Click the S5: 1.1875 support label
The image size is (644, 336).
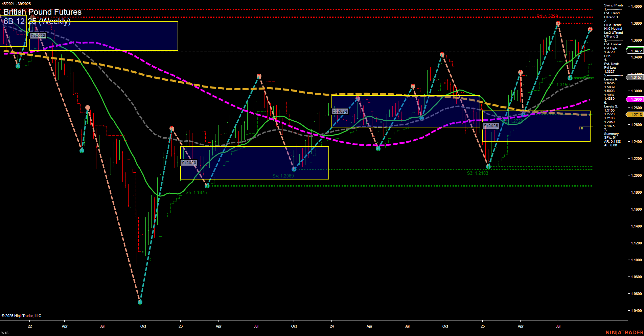click(x=196, y=192)
